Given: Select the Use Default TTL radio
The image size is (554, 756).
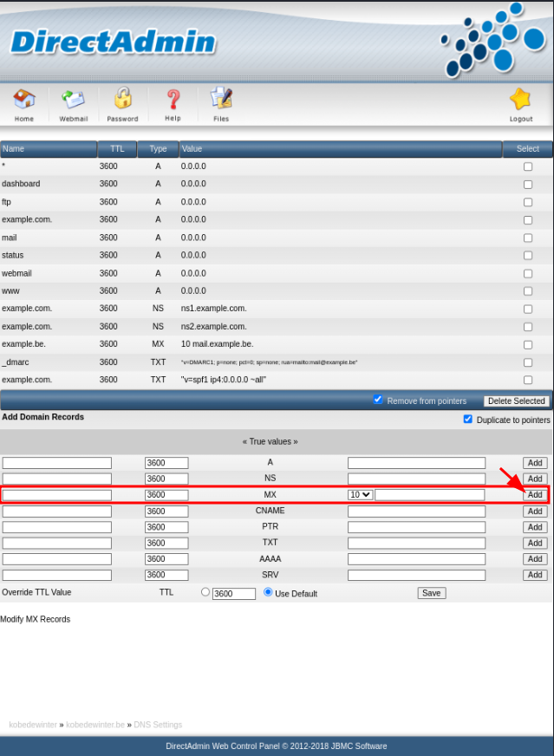Looking at the screenshot, I should (268, 591).
